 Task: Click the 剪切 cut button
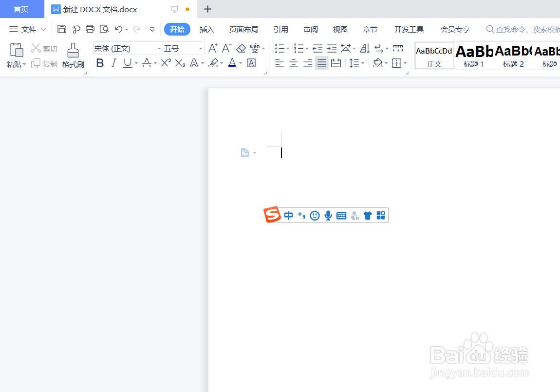tap(44, 48)
